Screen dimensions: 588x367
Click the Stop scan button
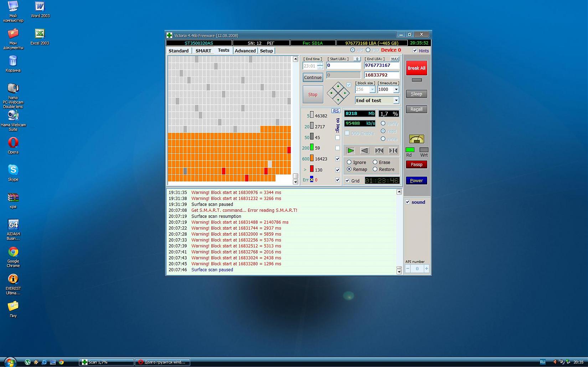(313, 94)
